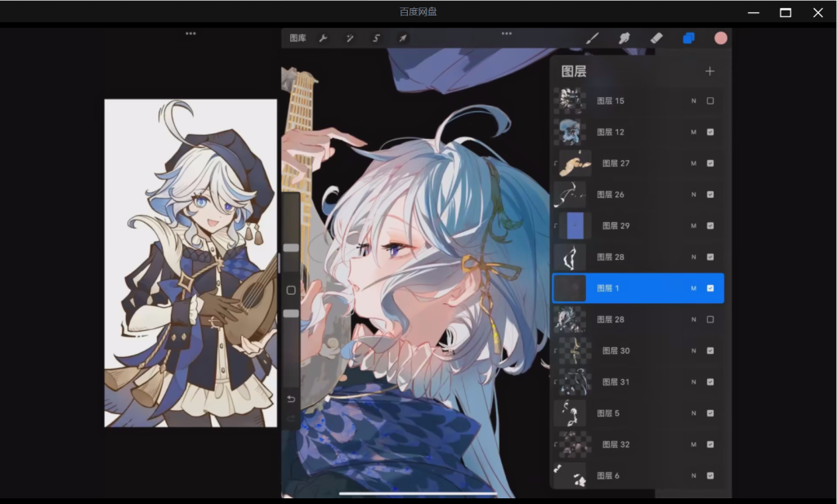Select the Smudge finger tool
Screen dimensions: 837x504
coord(624,38)
